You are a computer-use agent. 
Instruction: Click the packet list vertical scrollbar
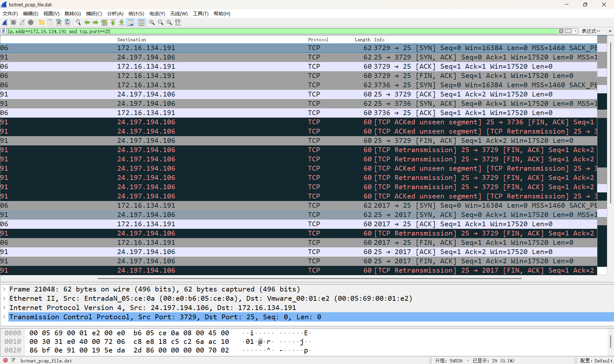tap(610, 123)
